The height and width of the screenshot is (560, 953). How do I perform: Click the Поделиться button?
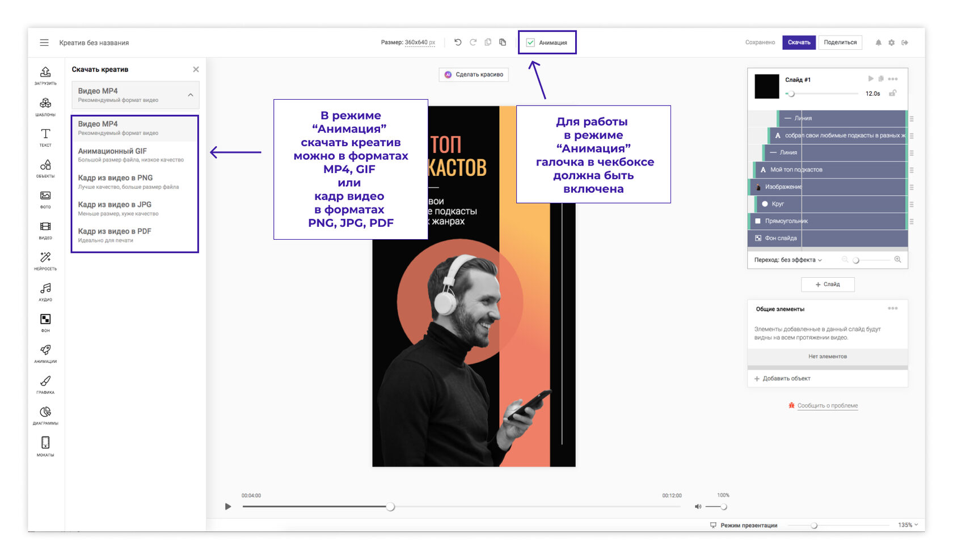click(840, 43)
